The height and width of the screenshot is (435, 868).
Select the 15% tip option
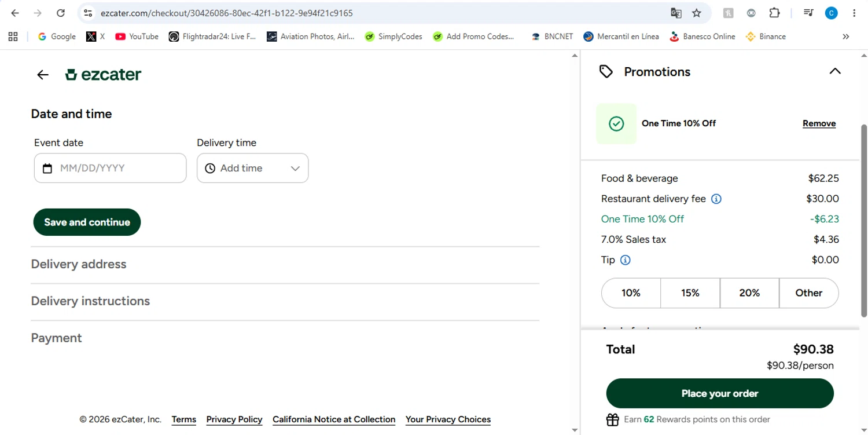[690, 293]
